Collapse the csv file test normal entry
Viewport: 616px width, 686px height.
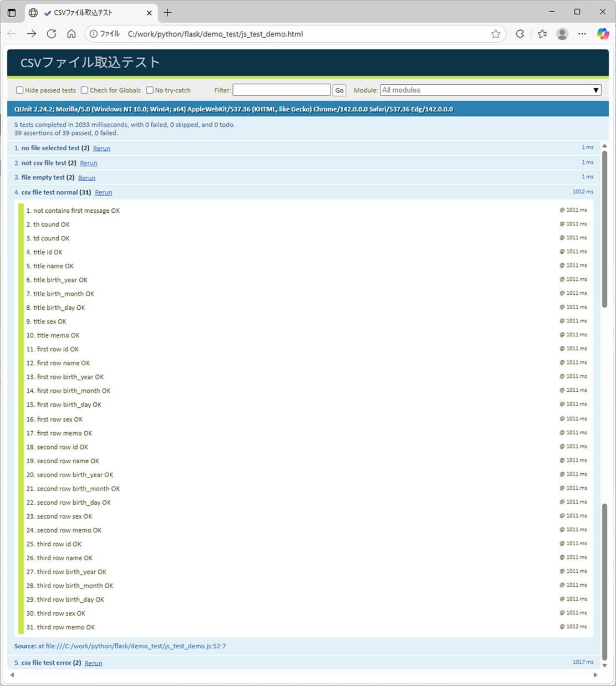49,192
